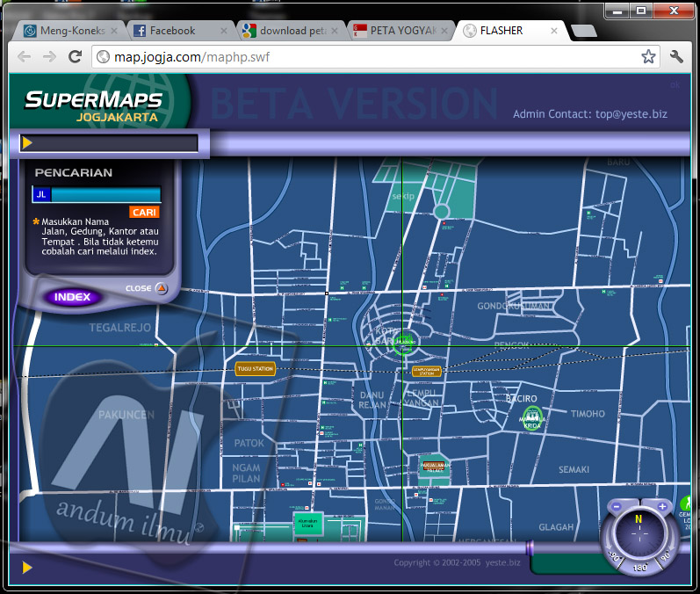The width and height of the screenshot is (700, 594).
Task: Click the Tugu Station marker
Action: pos(255,368)
